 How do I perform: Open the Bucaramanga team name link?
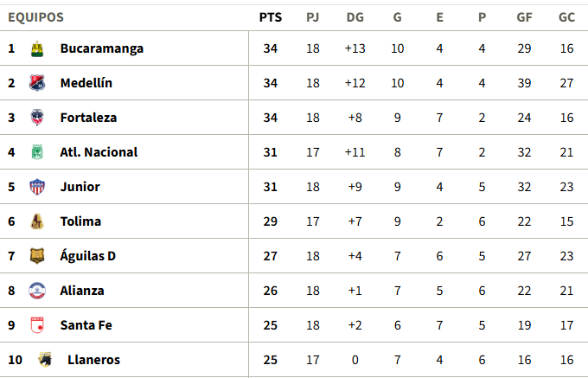coord(102,48)
